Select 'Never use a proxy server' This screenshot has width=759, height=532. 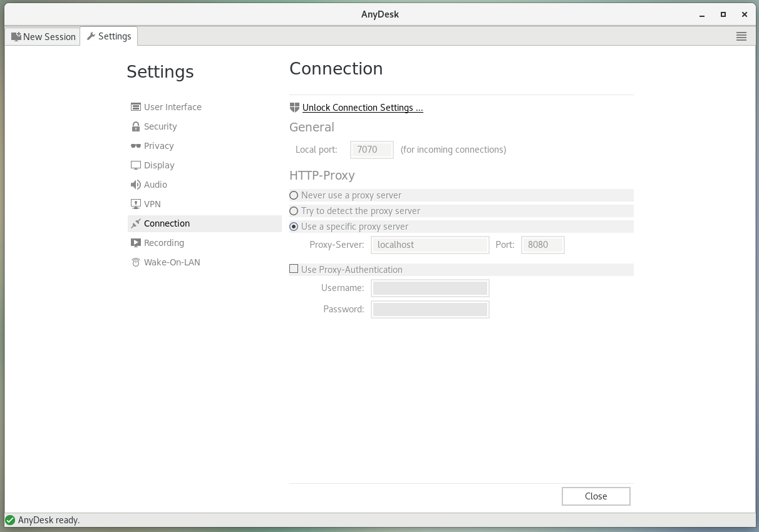click(x=294, y=195)
